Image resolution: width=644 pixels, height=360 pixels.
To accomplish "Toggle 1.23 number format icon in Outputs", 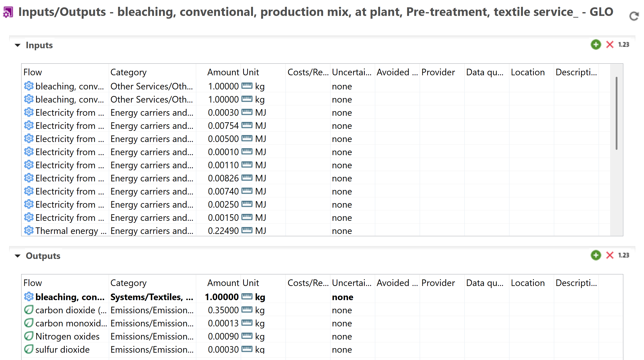I will point(623,255).
